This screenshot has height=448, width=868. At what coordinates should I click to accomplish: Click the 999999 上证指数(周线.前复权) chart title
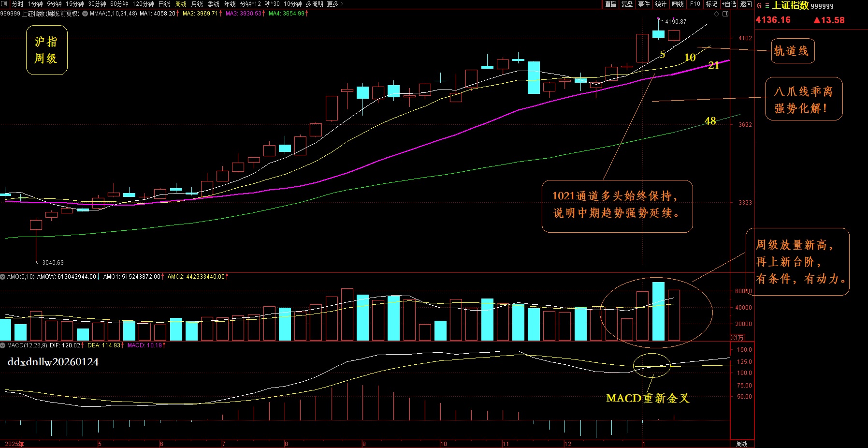[x=40, y=14]
